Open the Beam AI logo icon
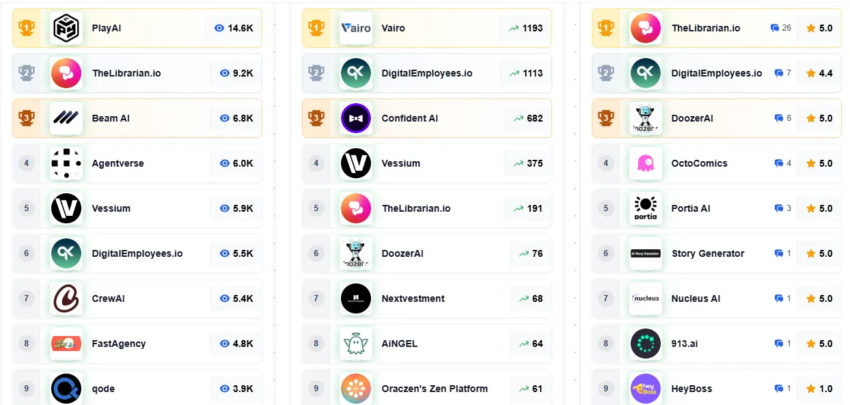 [x=66, y=118]
